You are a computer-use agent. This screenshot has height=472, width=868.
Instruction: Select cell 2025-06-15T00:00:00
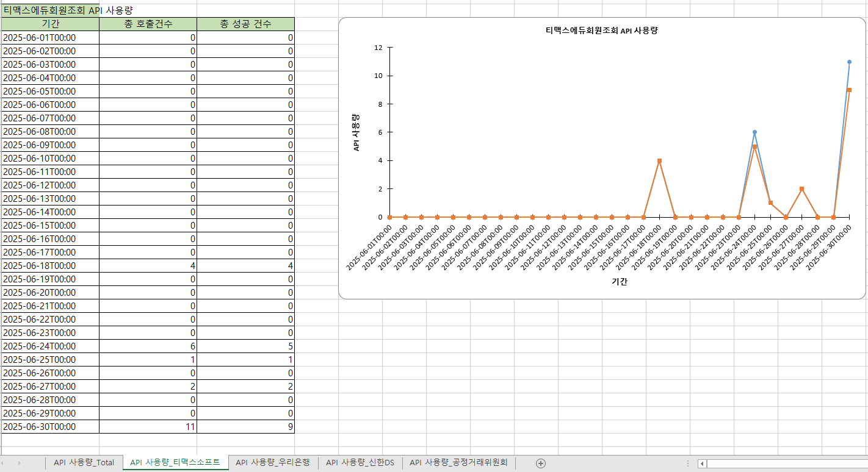tap(50, 225)
